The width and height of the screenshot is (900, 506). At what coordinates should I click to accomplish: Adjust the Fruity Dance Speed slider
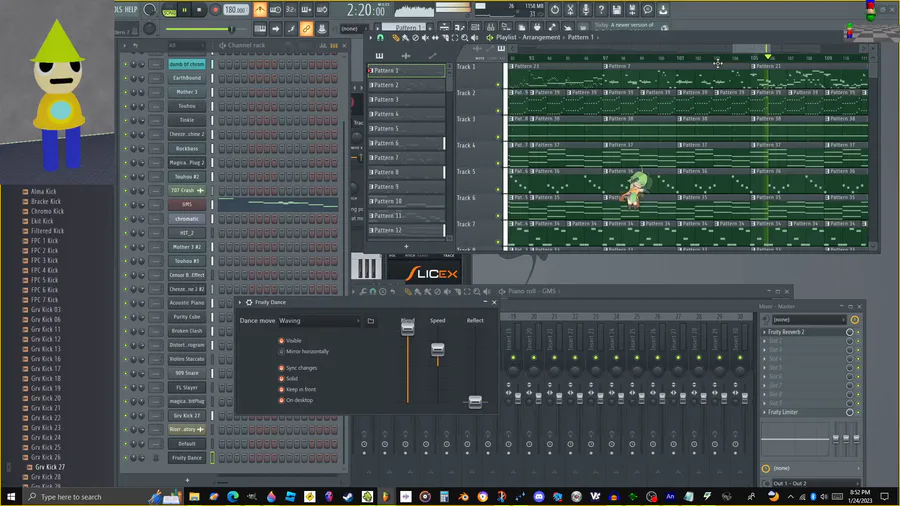pyautogui.click(x=437, y=349)
